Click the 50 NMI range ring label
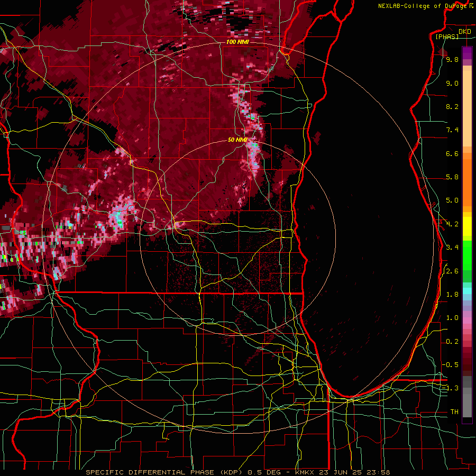The width and height of the screenshot is (476, 476). point(237,140)
